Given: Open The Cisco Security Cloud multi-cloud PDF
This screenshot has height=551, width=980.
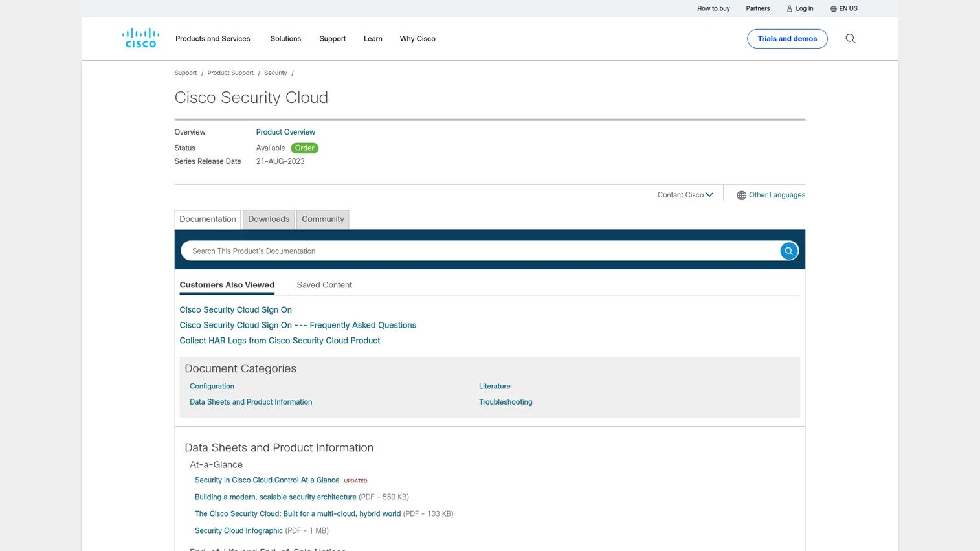Looking at the screenshot, I should point(298,514).
